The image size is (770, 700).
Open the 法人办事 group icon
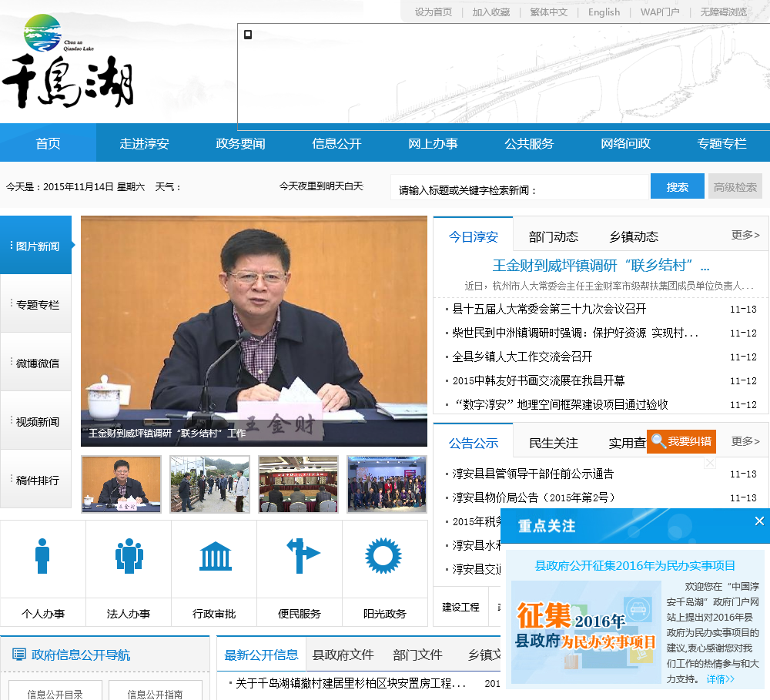129,556
